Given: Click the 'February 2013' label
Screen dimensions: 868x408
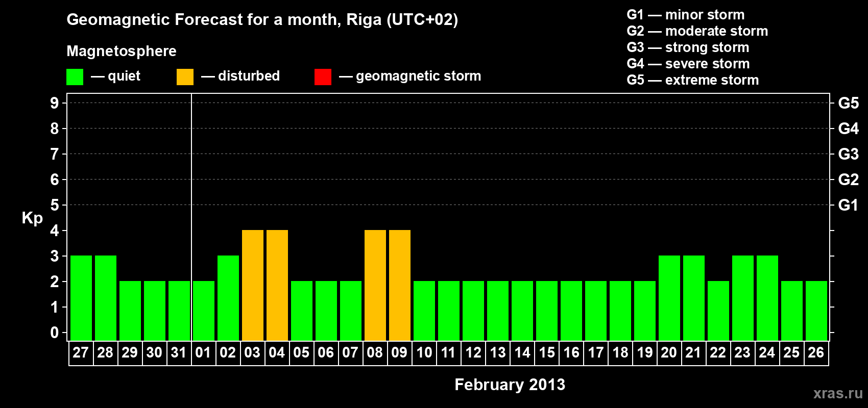Looking at the screenshot, I should 510,385.
